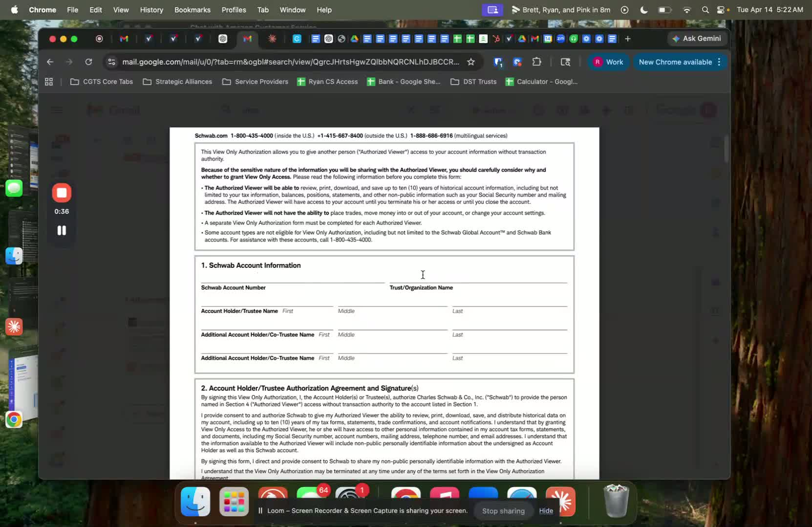Open Spotlight search in menu bar

(705, 10)
